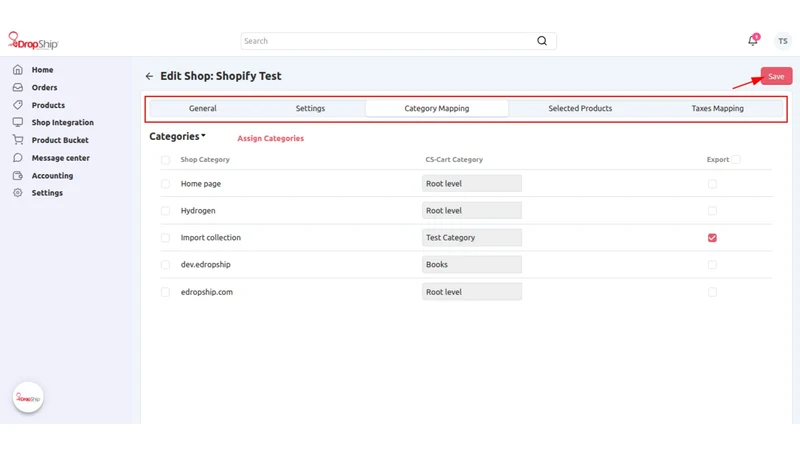Click the Home page category name

tap(201, 184)
